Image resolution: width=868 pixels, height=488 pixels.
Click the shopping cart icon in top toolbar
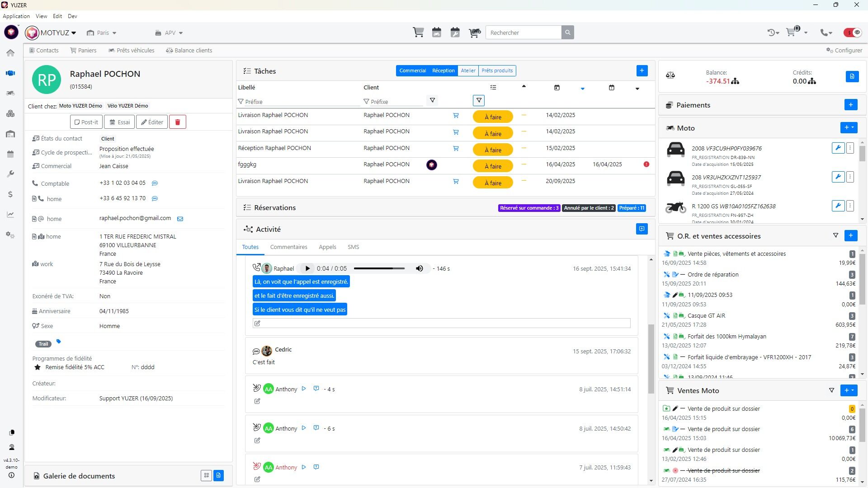coord(418,33)
